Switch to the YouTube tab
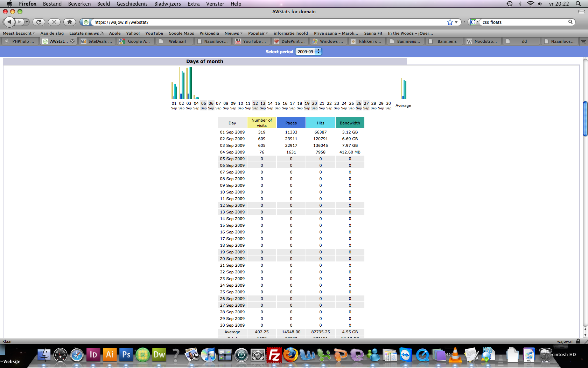The width and height of the screenshot is (588, 368). point(252,41)
